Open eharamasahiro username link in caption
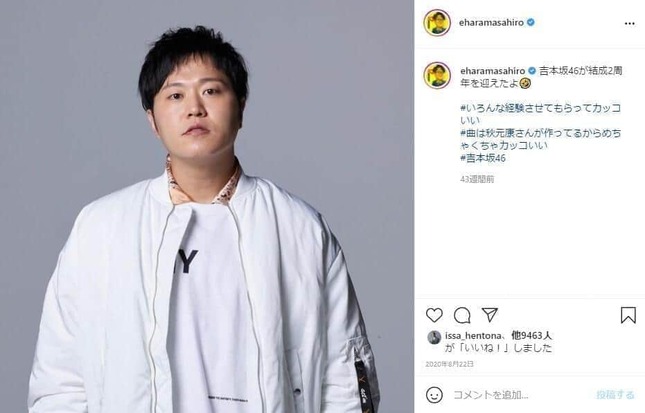Viewport: 645px width, 413px height. 492,71
